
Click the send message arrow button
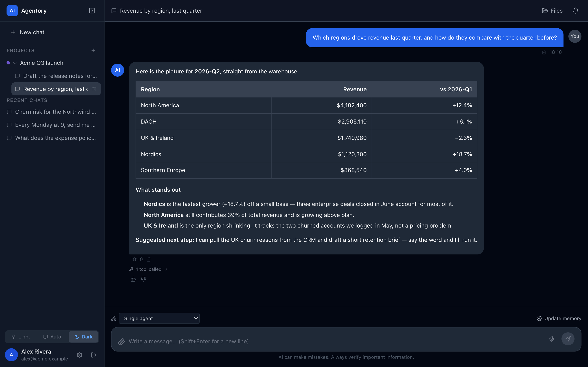(x=568, y=339)
